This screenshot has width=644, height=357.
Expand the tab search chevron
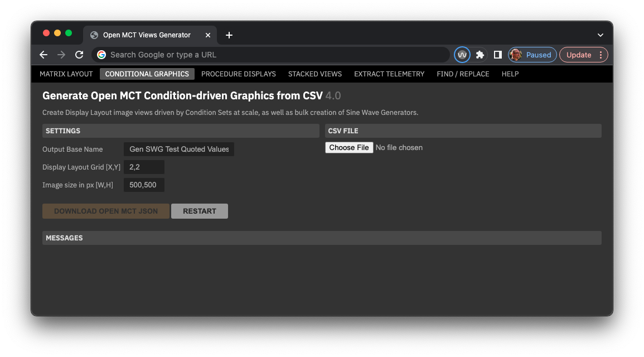click(x=601, y=35)
